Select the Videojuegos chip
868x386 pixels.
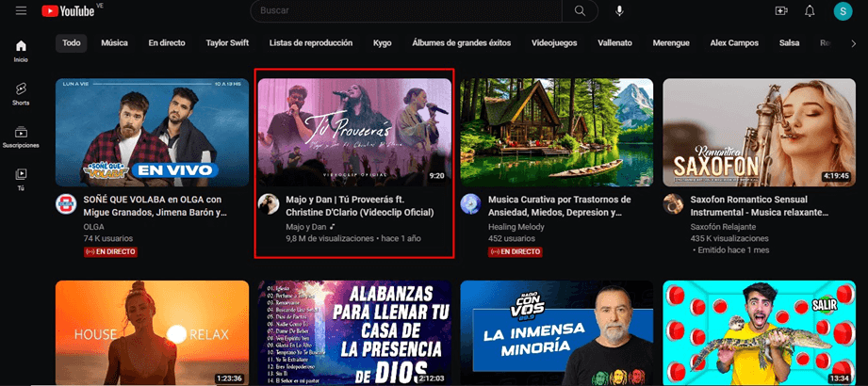point(554,43)
